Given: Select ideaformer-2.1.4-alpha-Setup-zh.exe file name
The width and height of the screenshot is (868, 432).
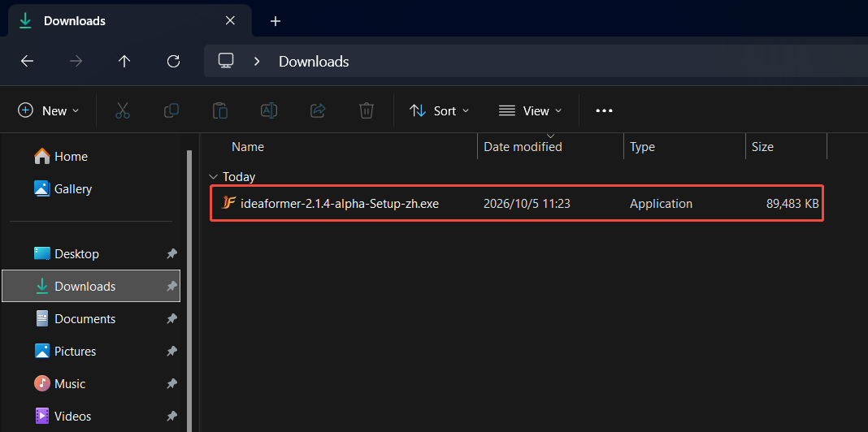Looking at the screenshot, I should 340,204.
